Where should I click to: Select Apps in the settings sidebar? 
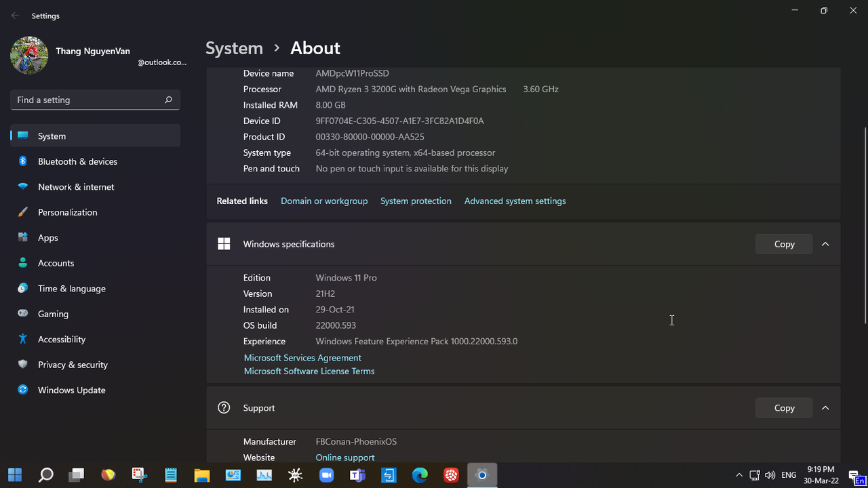(x=47, y=237)
